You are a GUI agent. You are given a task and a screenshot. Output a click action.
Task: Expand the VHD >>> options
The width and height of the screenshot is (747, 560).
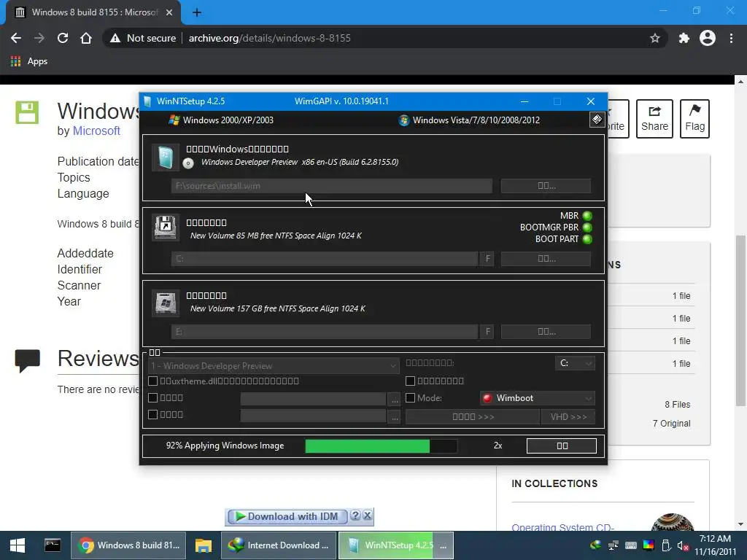pyautogui.click(x=568, y=416)
